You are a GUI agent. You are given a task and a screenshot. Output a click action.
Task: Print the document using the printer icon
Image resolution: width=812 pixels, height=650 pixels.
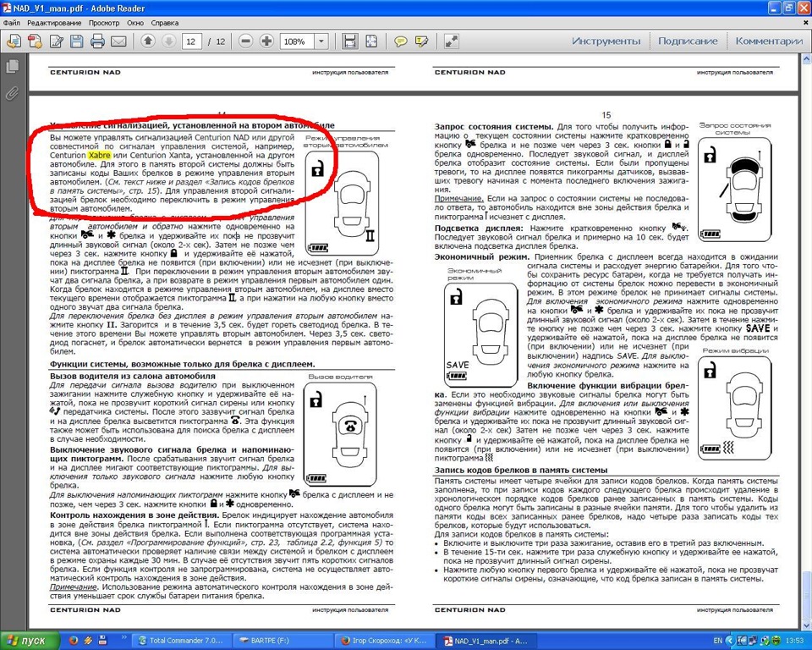click(97, 41)
